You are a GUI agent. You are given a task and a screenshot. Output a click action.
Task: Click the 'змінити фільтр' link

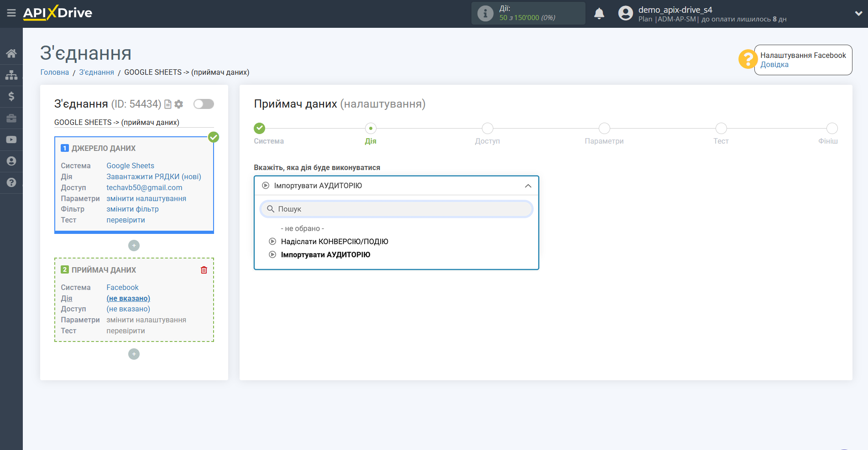pos(132,209)
